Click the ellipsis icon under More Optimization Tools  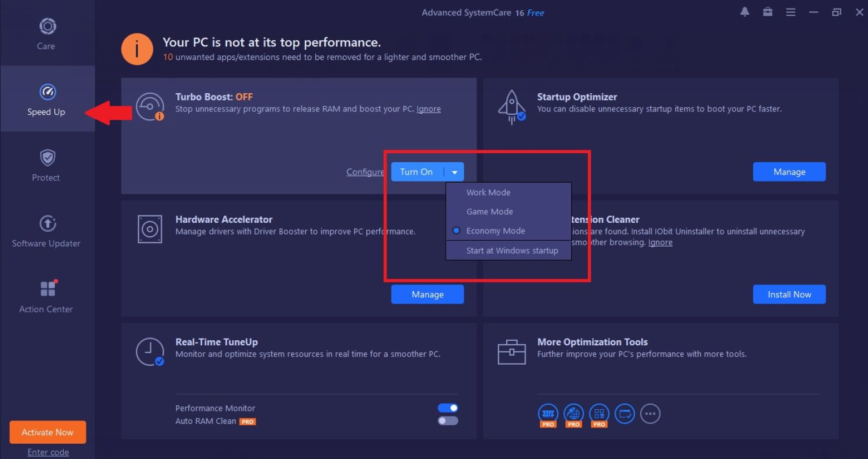(x=650, y=414)
